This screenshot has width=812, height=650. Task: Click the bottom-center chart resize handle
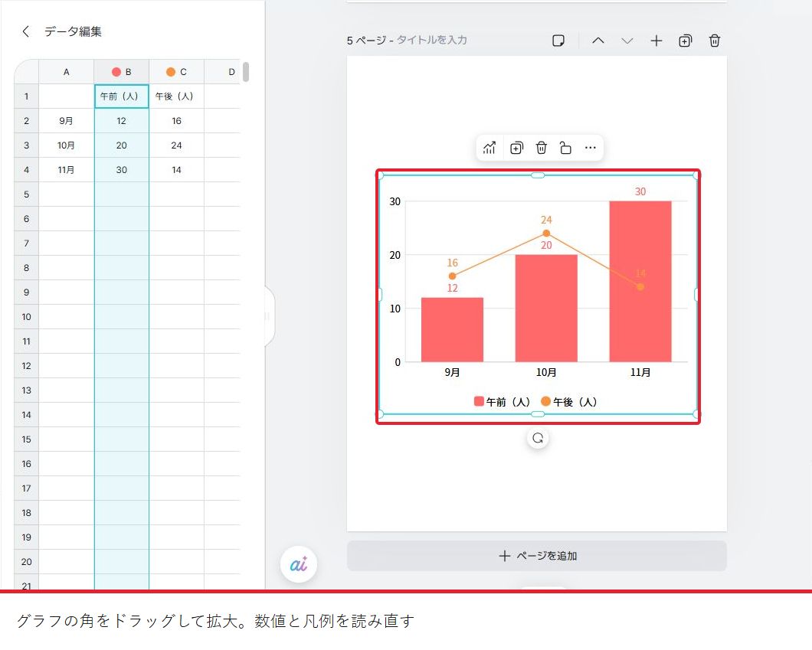538,414
